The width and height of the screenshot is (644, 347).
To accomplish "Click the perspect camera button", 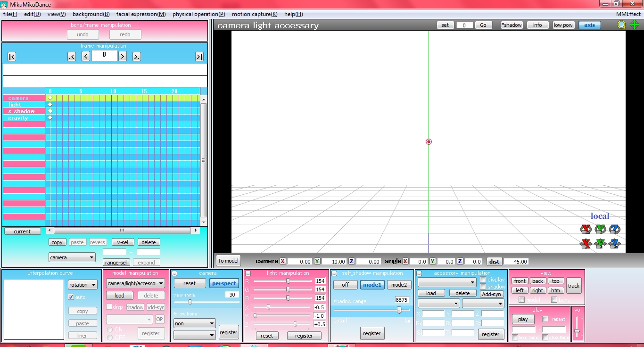I will click(x=224, y=283).
